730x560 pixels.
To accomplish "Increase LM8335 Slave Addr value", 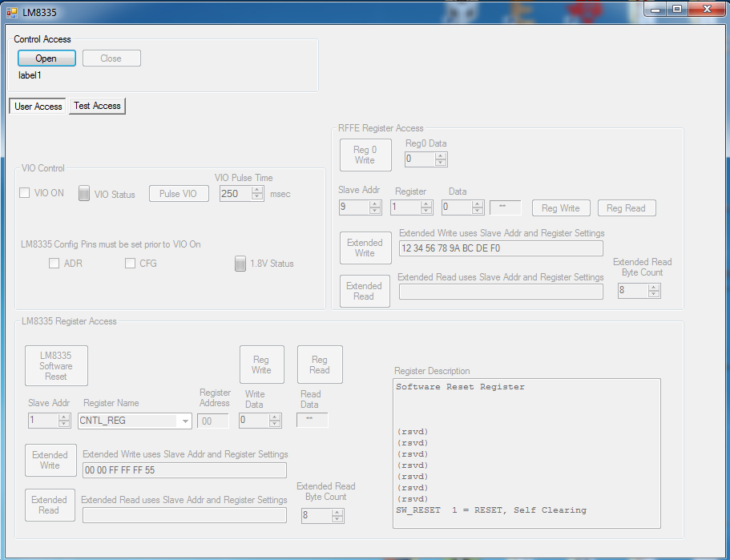I will pos(64,417).
